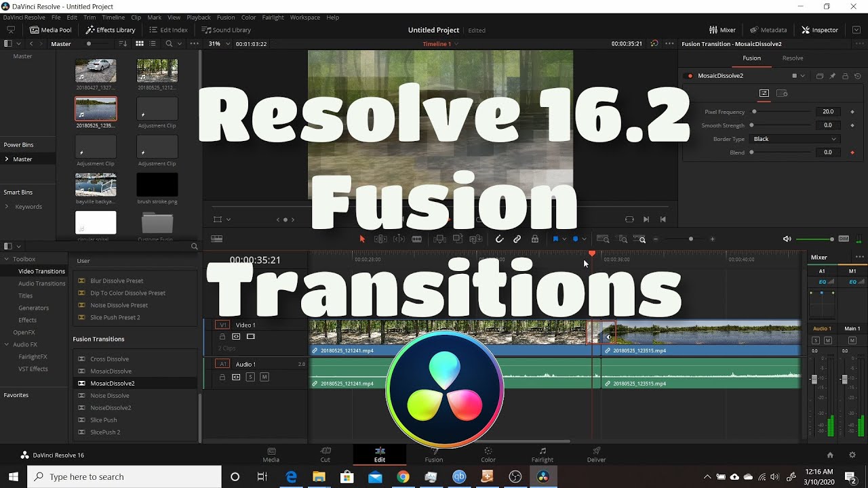868x488 pixels.
Task: Adjust the Pixel Frequency slider
Action: pyautogui.click(x=781, y=112)
